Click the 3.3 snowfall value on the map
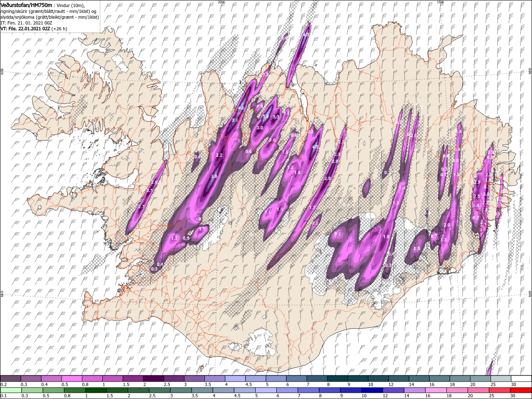Image resolution: width=532 pixels, height=399 pixels. pyautogui.click(x=276, y=117)
